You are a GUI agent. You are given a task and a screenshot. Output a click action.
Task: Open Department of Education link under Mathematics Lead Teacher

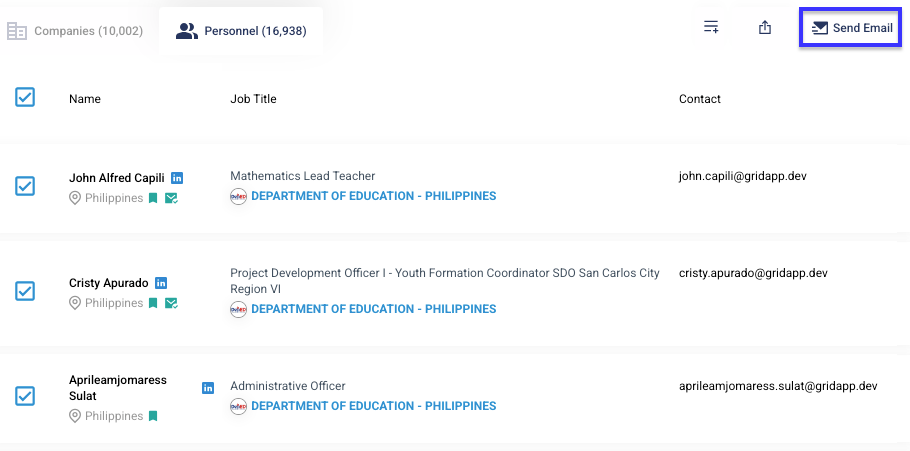[374, 196]
